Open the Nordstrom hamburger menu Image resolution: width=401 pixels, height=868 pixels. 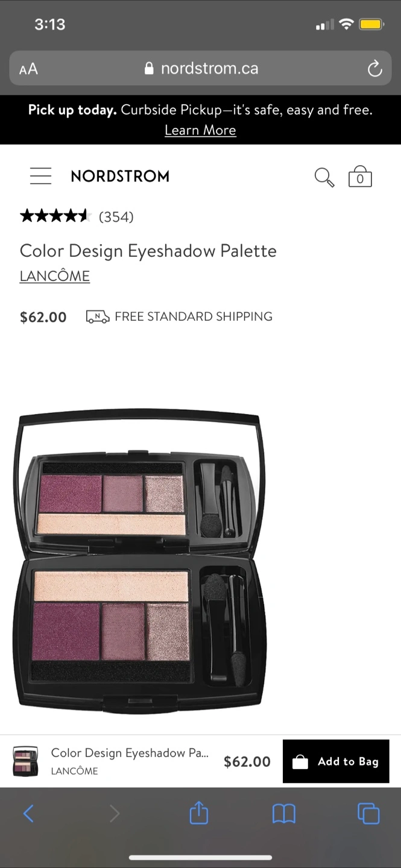pyautogui.click(x=40, y=176)
